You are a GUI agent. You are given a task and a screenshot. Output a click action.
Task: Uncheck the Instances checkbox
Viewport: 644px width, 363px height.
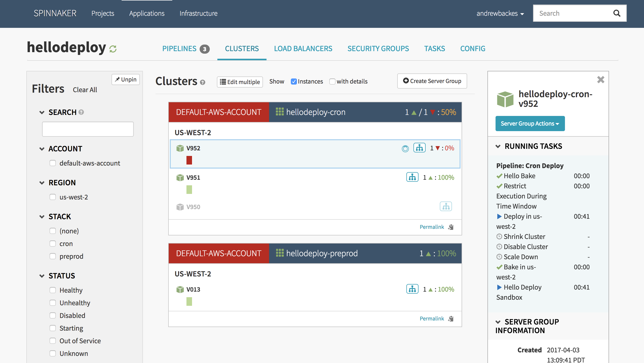click(x=294, y=82)
